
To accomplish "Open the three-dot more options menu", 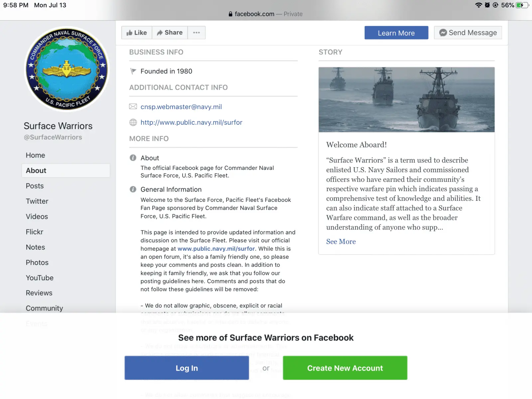I will tap(197, 33).
